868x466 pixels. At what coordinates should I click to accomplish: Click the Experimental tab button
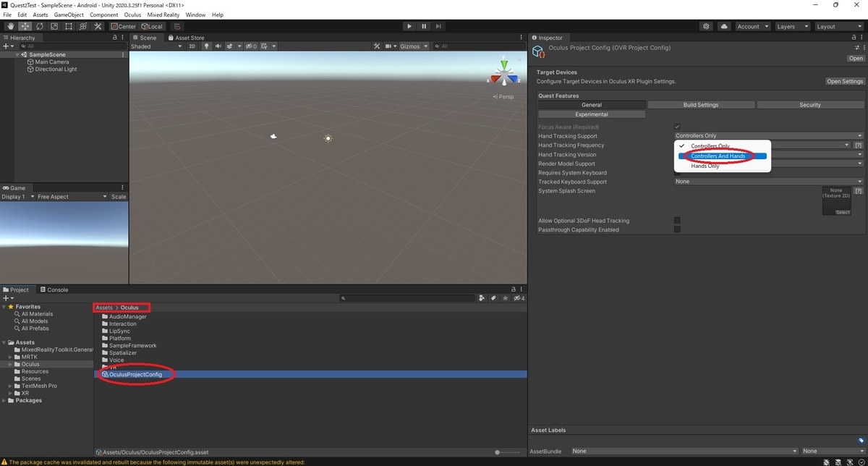pyautogui.click(x=592, y=114)
